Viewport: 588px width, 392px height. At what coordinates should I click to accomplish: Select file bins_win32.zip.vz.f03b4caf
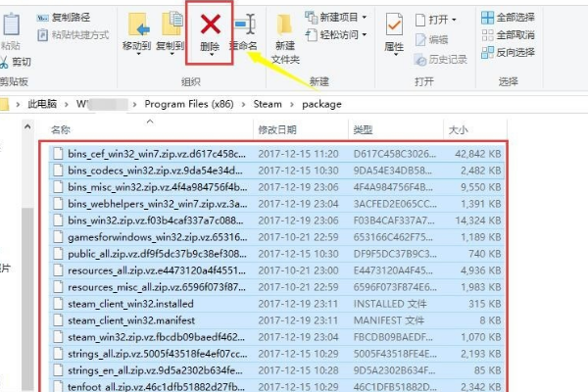pos(276,220)
